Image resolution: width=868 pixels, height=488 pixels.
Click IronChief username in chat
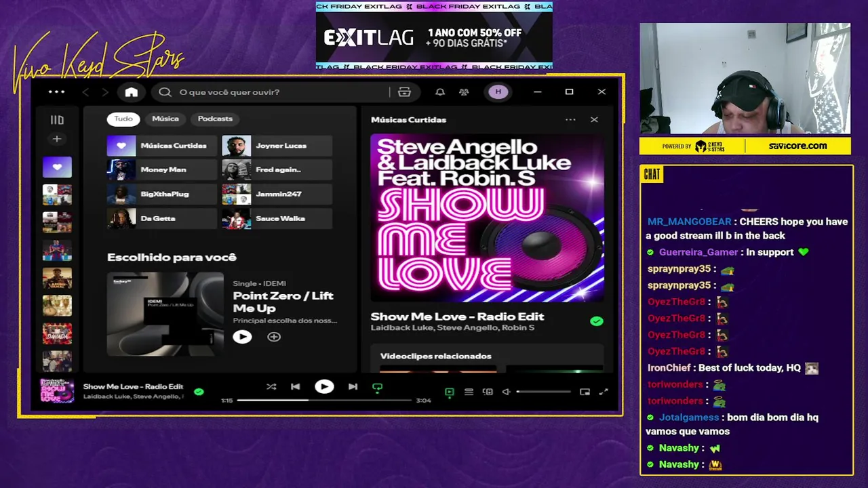pyautogui.click(x=669, y=368)
